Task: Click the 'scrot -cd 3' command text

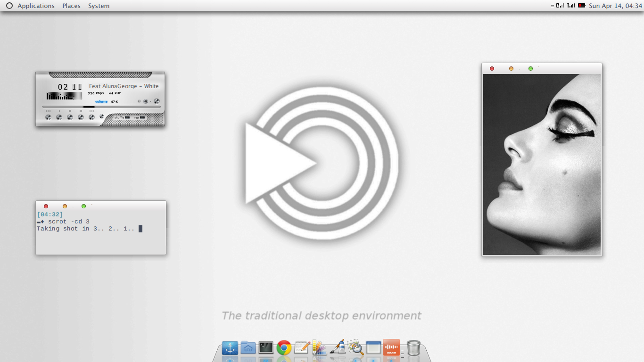Action: (x=69, y=222)
